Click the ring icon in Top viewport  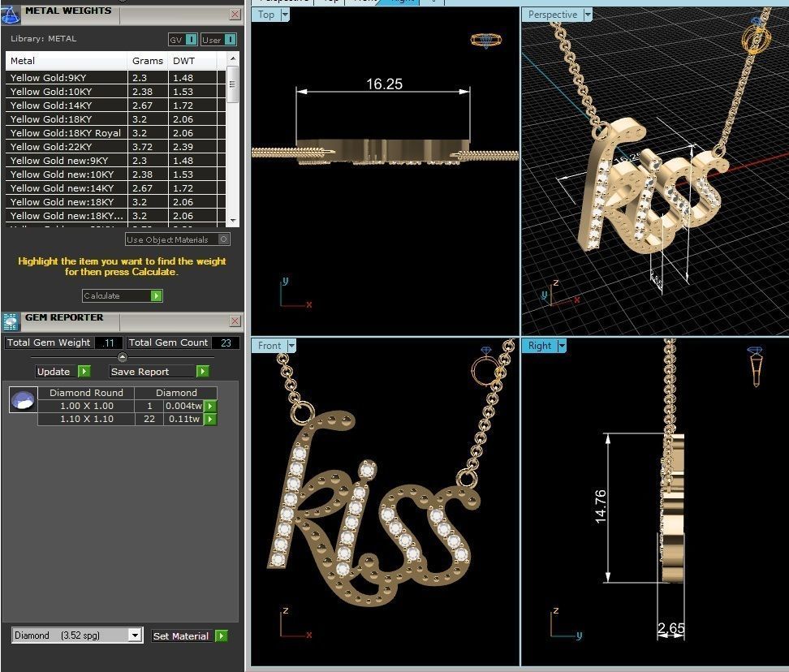(x=485, y=41)
